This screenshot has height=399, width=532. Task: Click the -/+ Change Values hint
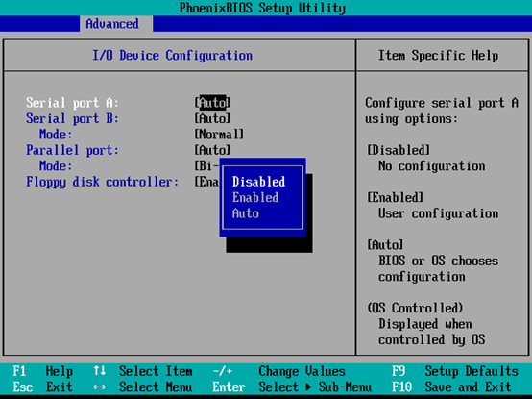[278, 371]
